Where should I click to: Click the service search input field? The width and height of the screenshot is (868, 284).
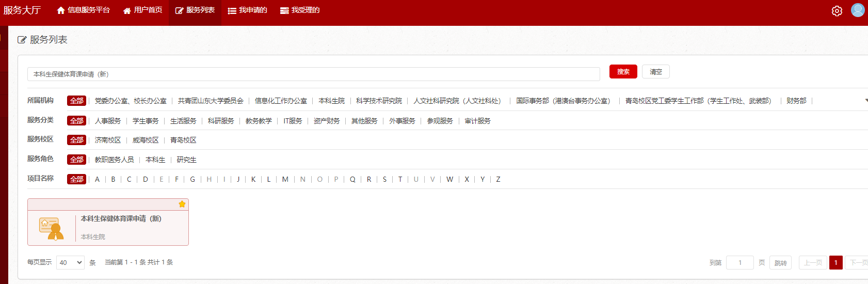coord(313,74)
